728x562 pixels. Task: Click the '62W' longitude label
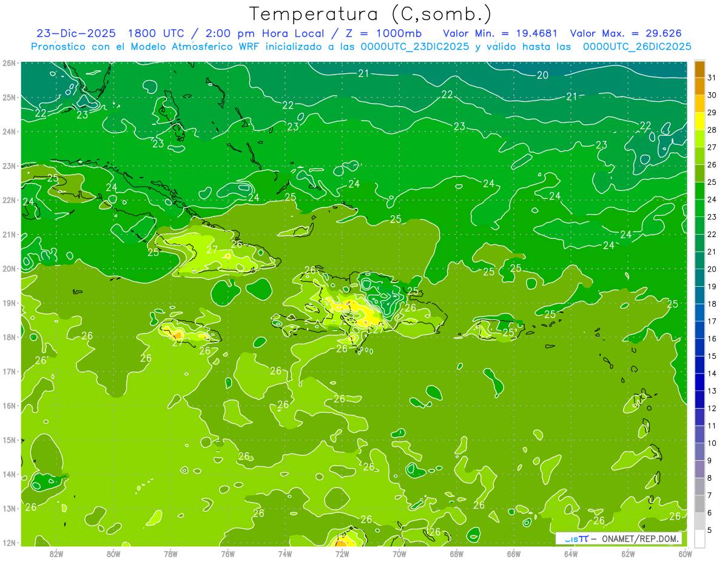628,553
